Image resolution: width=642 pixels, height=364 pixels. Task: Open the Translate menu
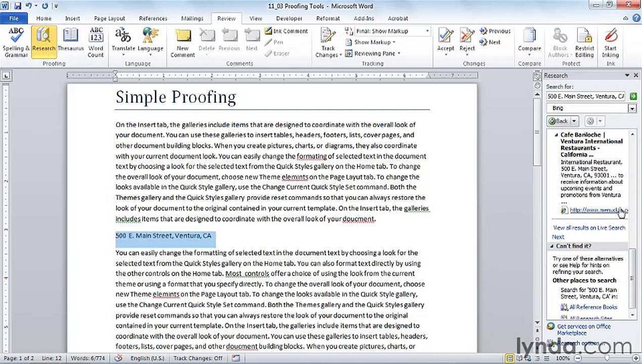pyautogui.click(x=123, y=42)
